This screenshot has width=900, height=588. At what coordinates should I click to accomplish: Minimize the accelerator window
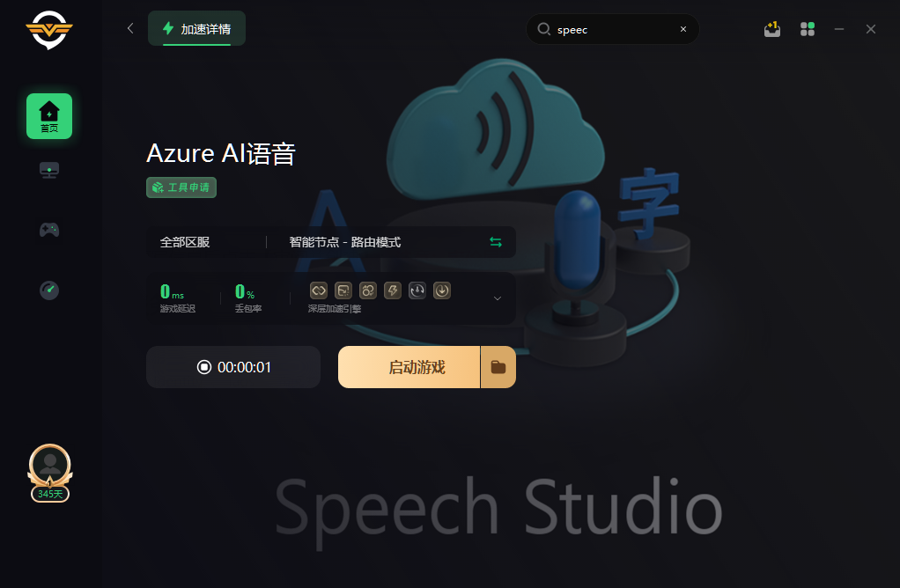click(839, 29)
